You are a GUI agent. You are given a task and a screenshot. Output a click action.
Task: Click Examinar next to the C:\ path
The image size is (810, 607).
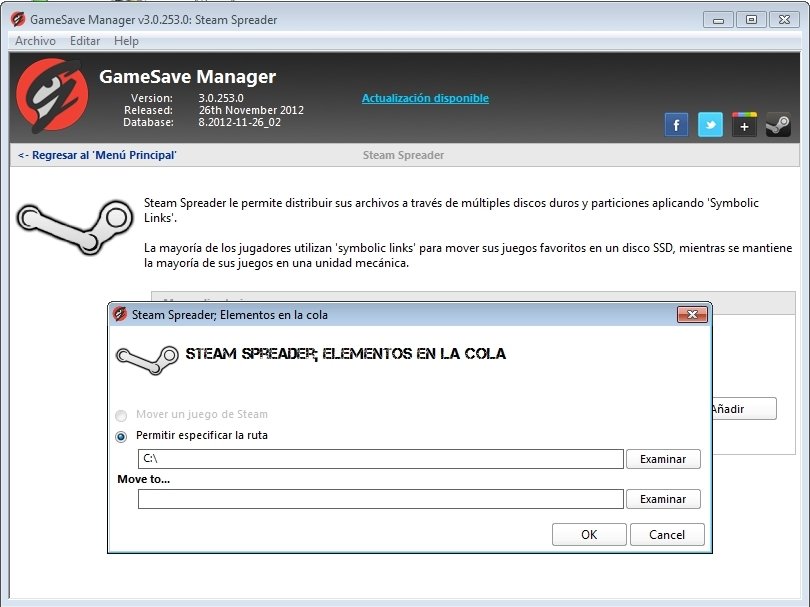coord(663,459)
